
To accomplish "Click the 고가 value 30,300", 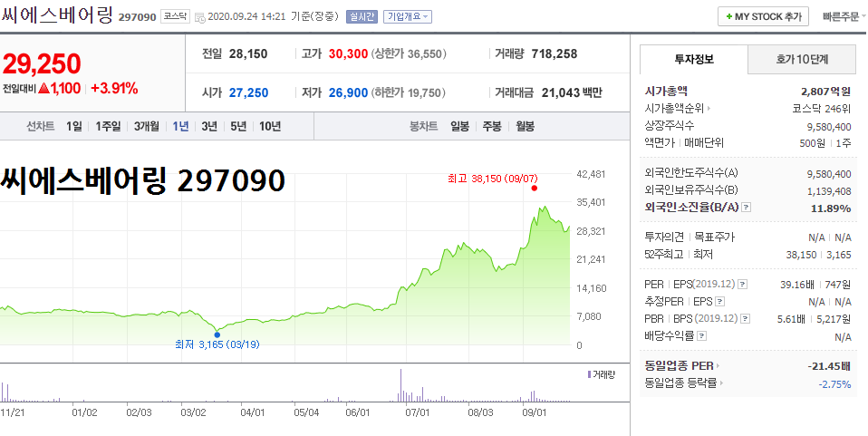I will click(348, 54).
